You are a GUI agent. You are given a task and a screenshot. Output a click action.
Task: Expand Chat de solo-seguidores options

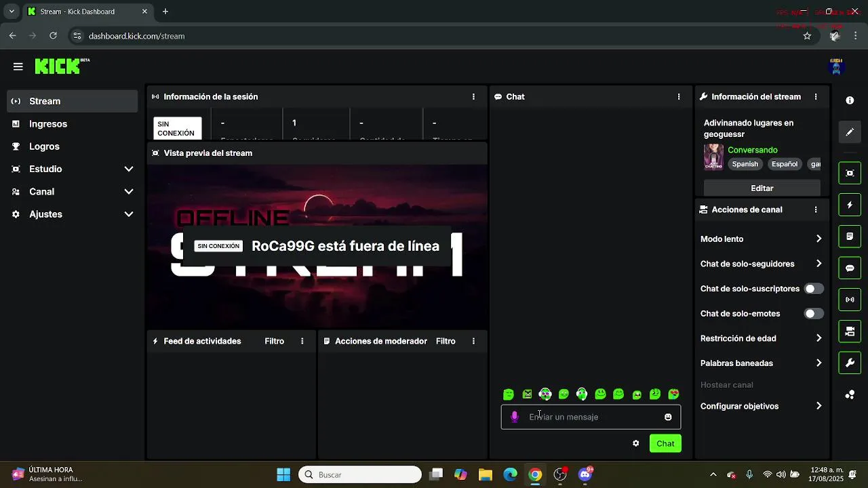(762, 264)
